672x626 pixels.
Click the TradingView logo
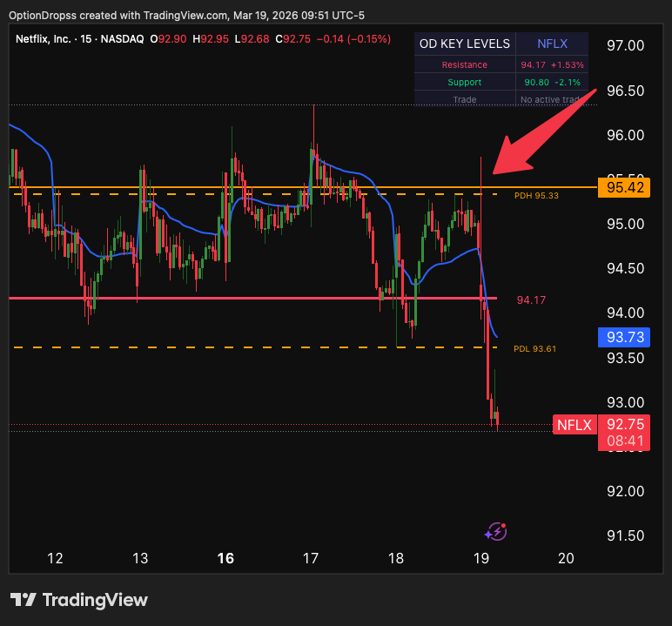79,600
